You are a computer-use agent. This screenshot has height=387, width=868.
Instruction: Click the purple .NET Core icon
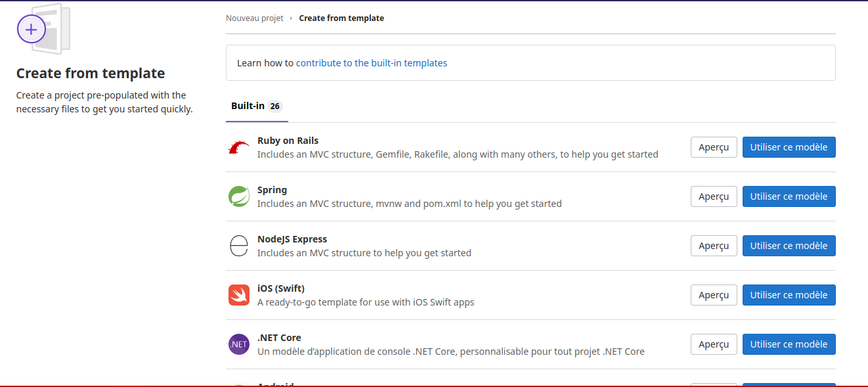click(238, 344)
